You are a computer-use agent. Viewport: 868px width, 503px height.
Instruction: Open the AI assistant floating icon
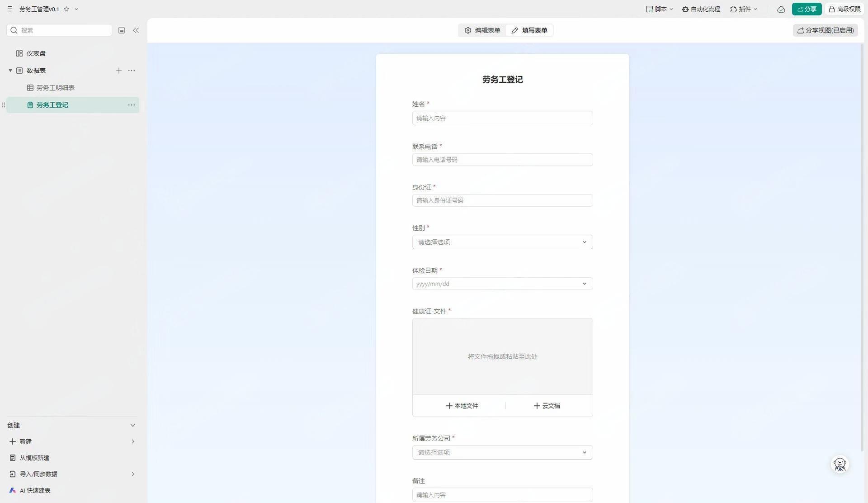pyautogui.click(x=840, y=465)
